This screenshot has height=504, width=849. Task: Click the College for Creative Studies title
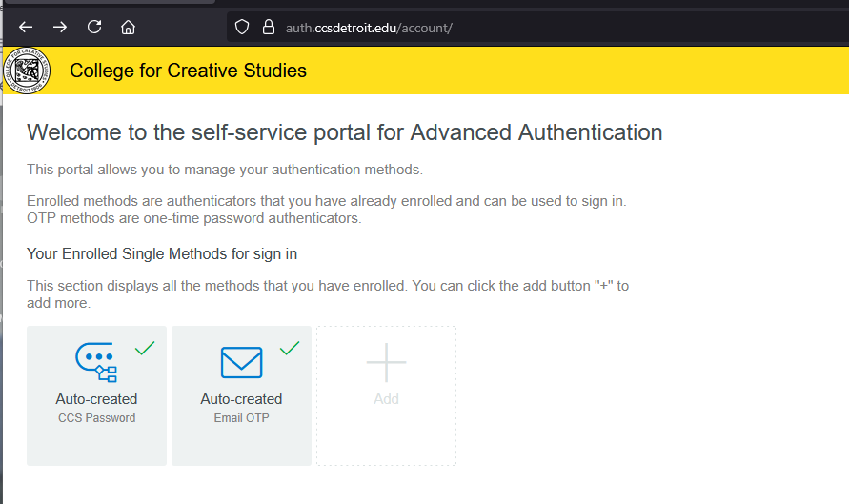tap(188, 71)
